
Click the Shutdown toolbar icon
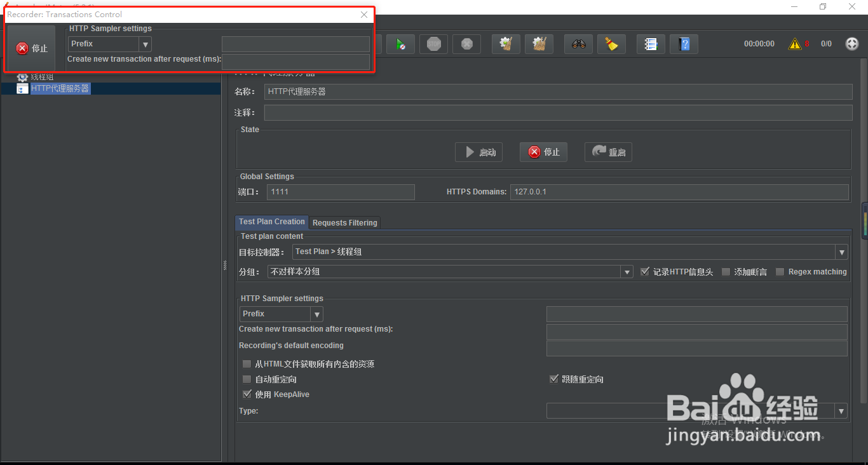click(x=467, y=44)
